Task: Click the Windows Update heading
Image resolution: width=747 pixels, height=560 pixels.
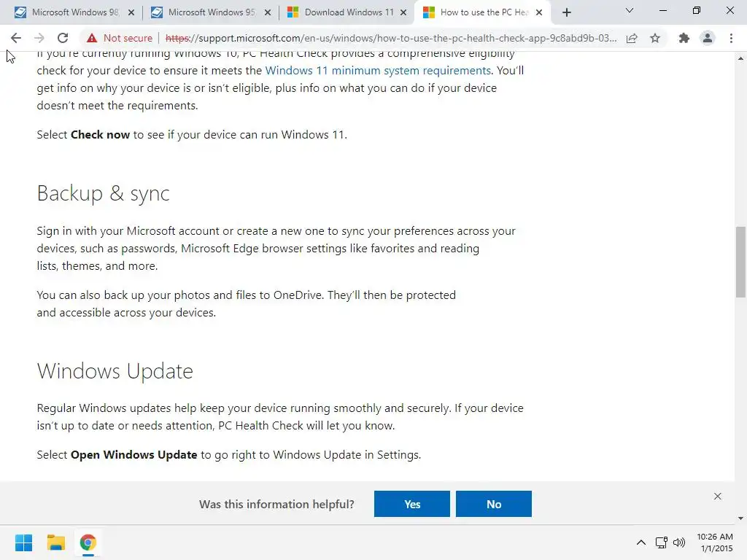Action: 115,371
